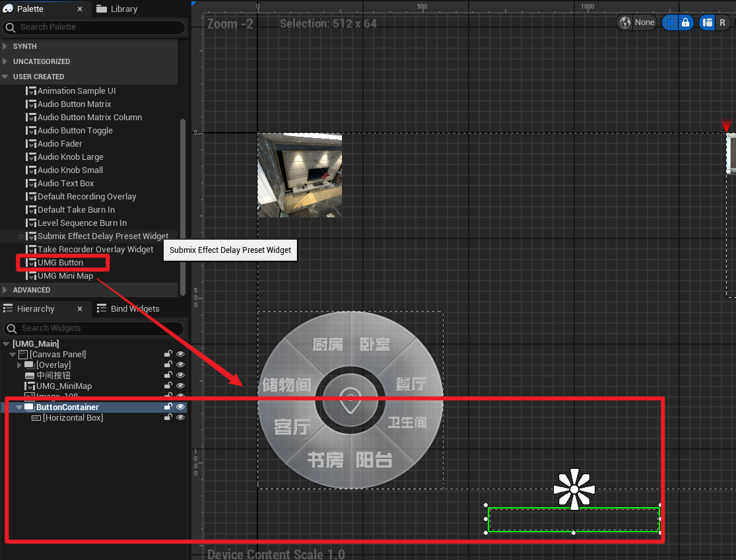Expand the ADVANCED category

point(5,290)
